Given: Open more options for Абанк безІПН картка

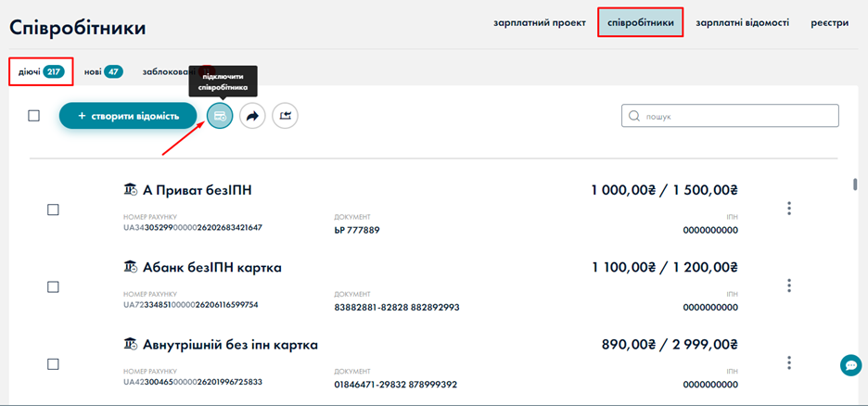Looking at the screenshot, I should (789, 285).
